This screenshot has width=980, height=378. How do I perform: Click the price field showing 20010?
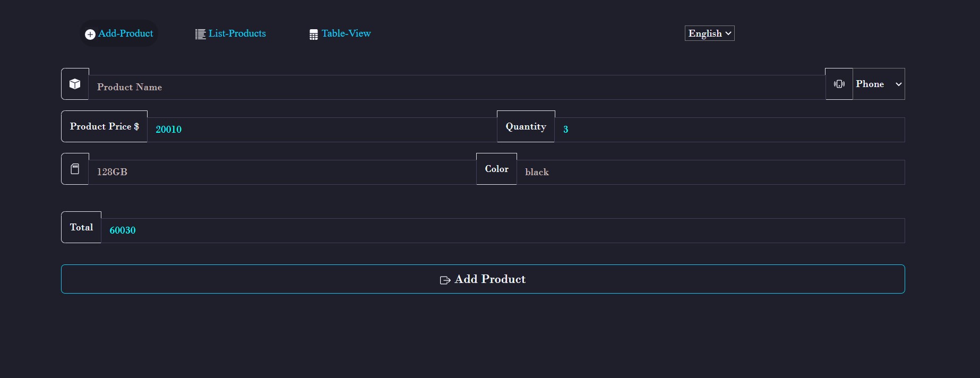point(322,130)
